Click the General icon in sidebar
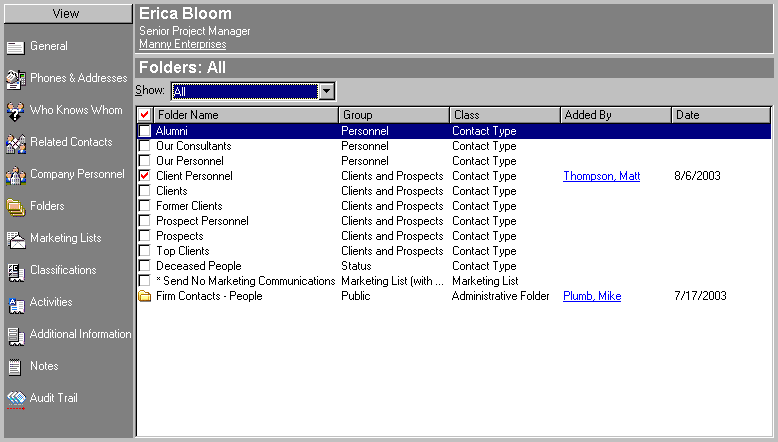The height and width of the screenshot is (442, 778). (x=15, y=47)
